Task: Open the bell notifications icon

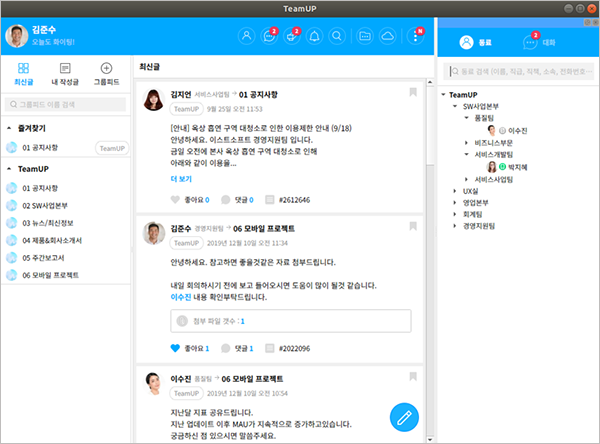Action: [x=315, y=36]
